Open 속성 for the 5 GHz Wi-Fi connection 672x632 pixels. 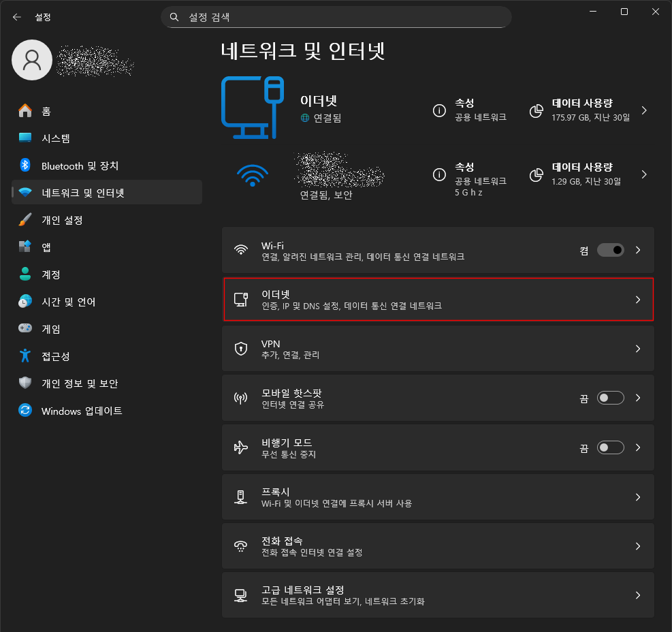(470, 179)
